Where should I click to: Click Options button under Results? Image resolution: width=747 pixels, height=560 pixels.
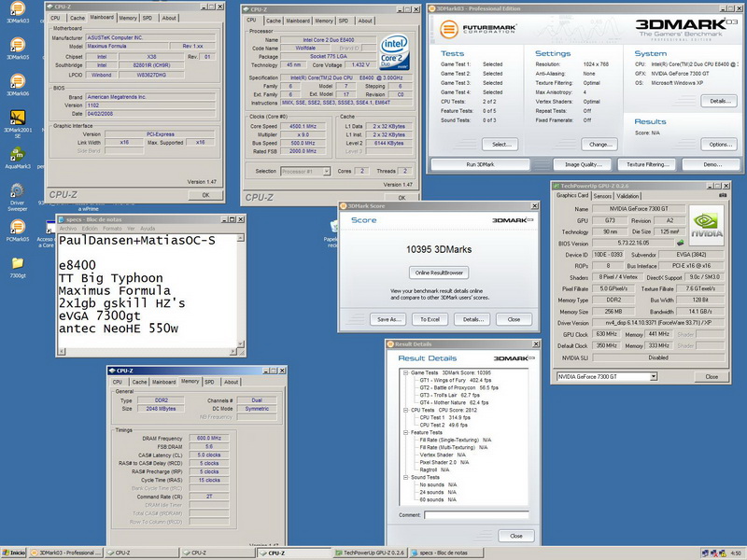(719, 145)
